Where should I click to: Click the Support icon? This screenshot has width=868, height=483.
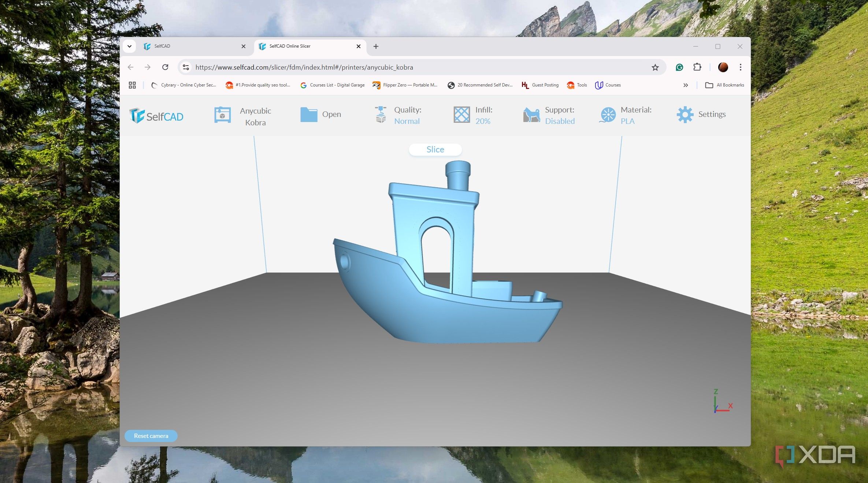point(531,115)
